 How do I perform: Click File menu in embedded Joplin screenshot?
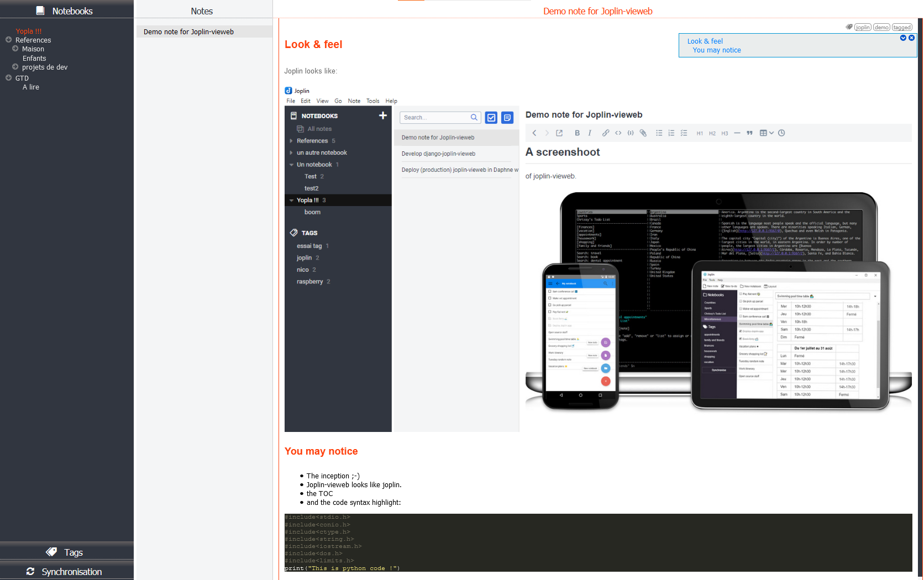point(291,101)
